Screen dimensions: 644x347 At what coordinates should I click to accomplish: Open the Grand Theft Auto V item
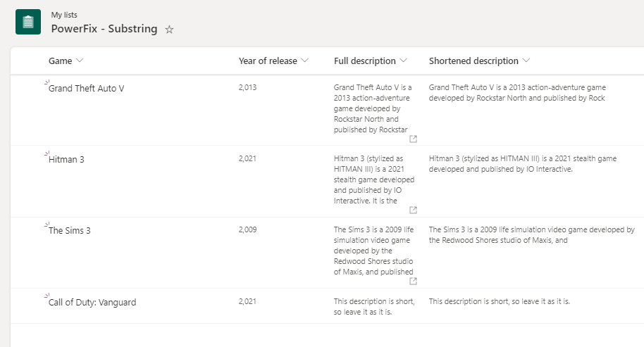[x=86, y=89]
